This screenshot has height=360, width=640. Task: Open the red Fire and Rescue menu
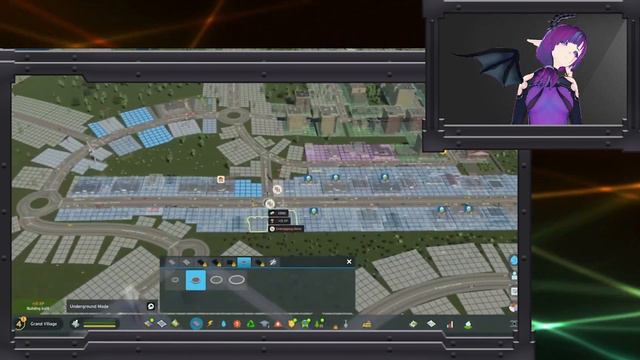(x=278, y=324)
